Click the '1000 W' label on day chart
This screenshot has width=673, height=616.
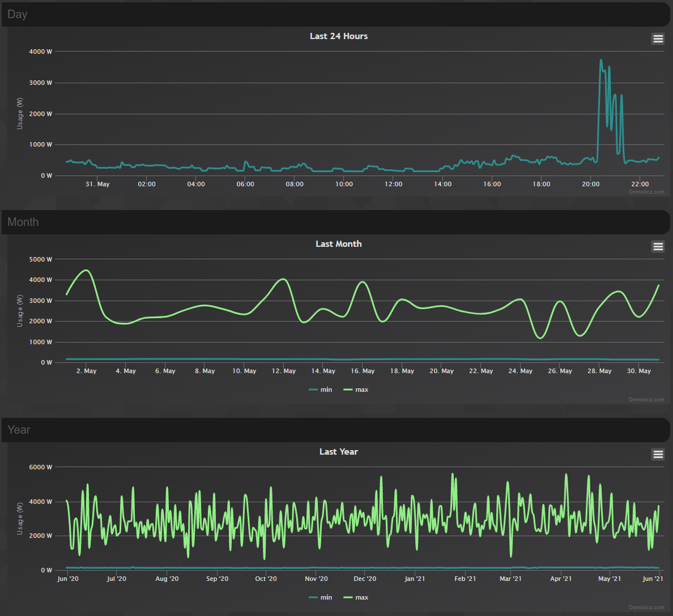click(41, 144)
